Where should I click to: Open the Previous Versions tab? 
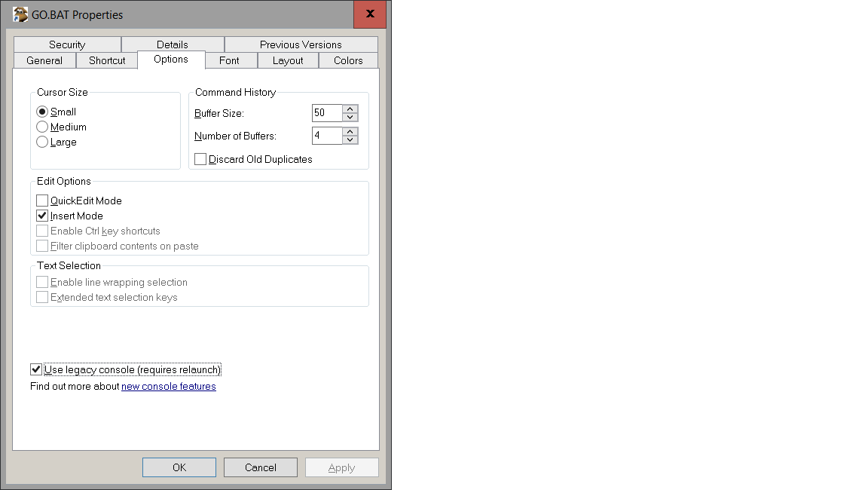[x=301, y=44]
